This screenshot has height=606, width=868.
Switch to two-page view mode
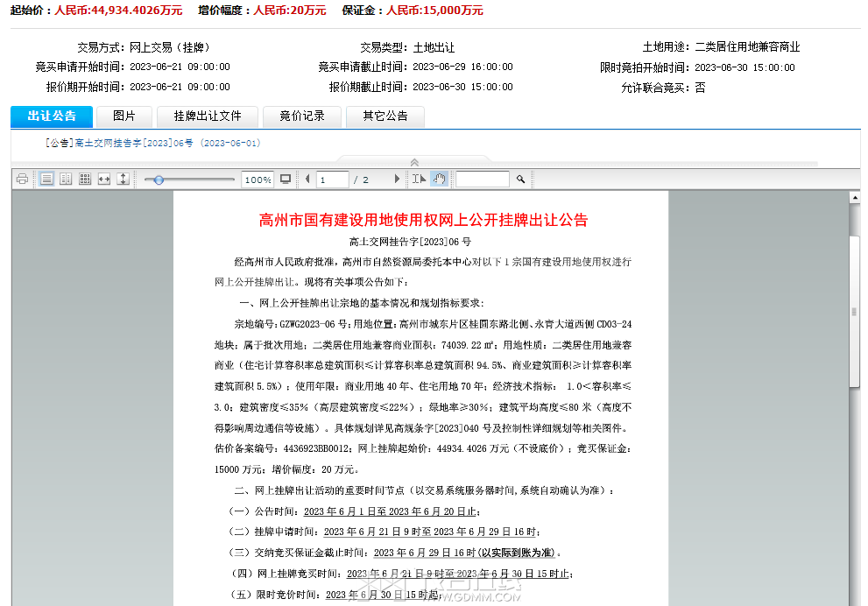pyautogui.click(x=66, y=179)
